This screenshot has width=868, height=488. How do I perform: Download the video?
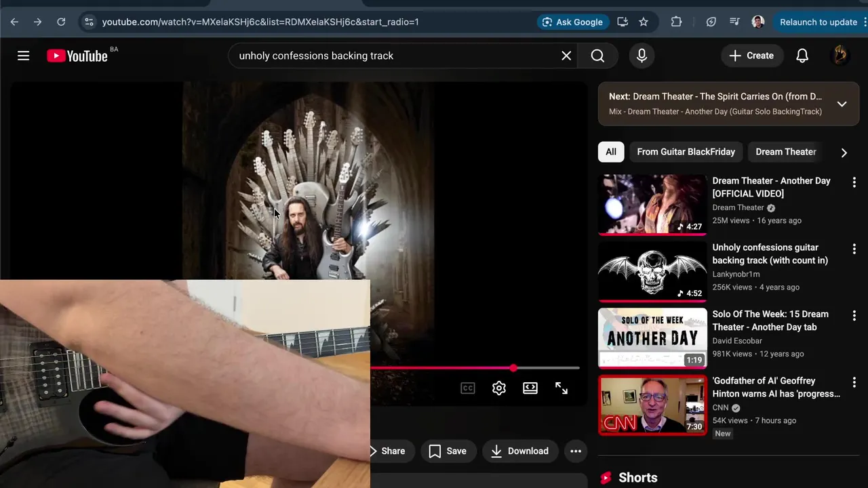click(x=520, y=451)
